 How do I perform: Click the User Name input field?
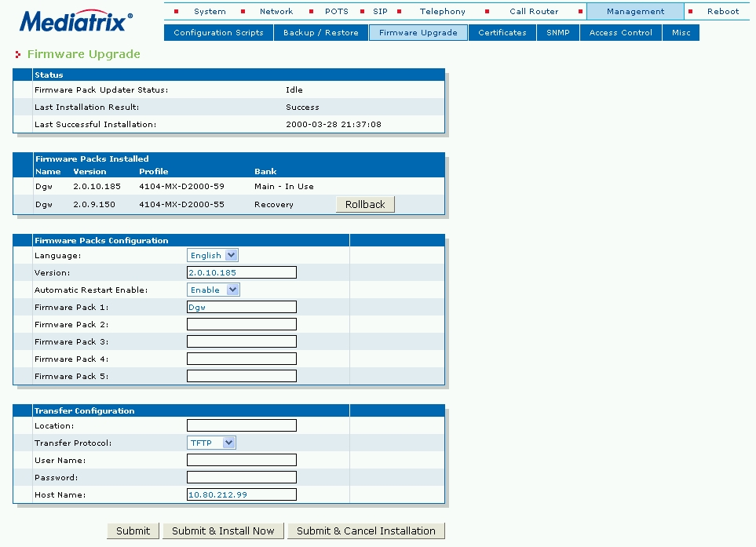tap(242, 460)
